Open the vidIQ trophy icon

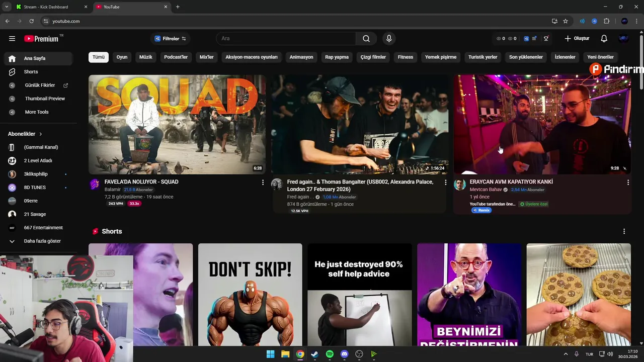(546, 39)
